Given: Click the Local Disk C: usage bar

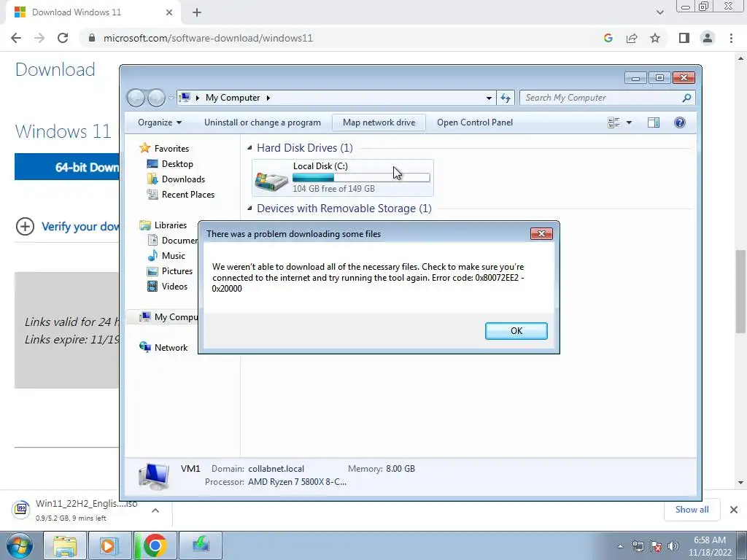Looking at the screenshot, I should click(x=361, y=178).
